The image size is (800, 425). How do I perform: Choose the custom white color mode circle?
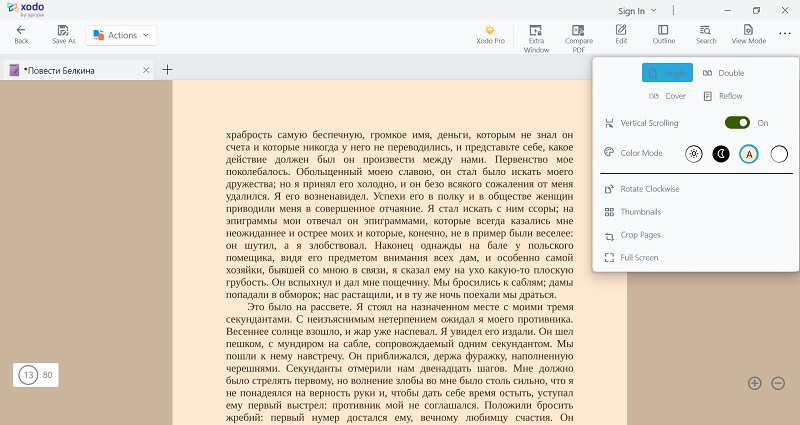coord(779,154)
